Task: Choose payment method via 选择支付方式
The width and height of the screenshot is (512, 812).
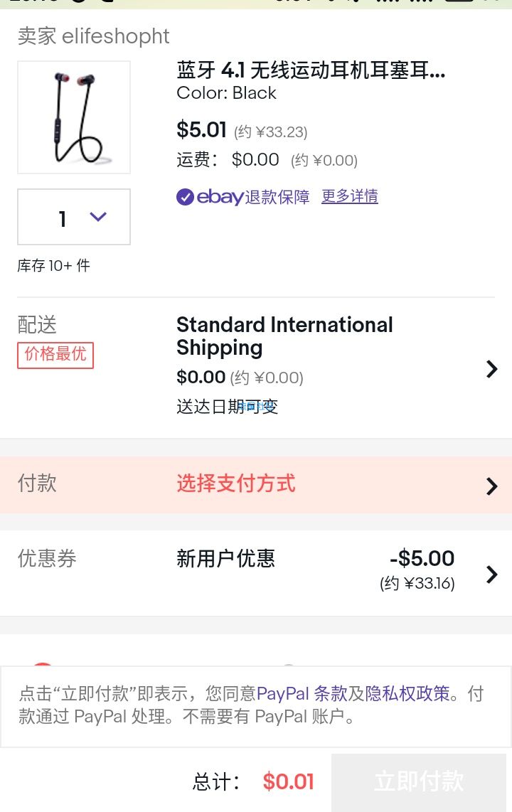Action: pyautogui.click(x=235, y=484)
